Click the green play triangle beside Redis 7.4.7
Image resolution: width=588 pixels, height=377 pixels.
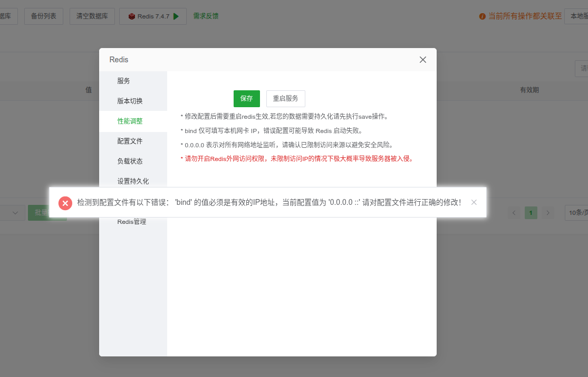coord(176,16)
